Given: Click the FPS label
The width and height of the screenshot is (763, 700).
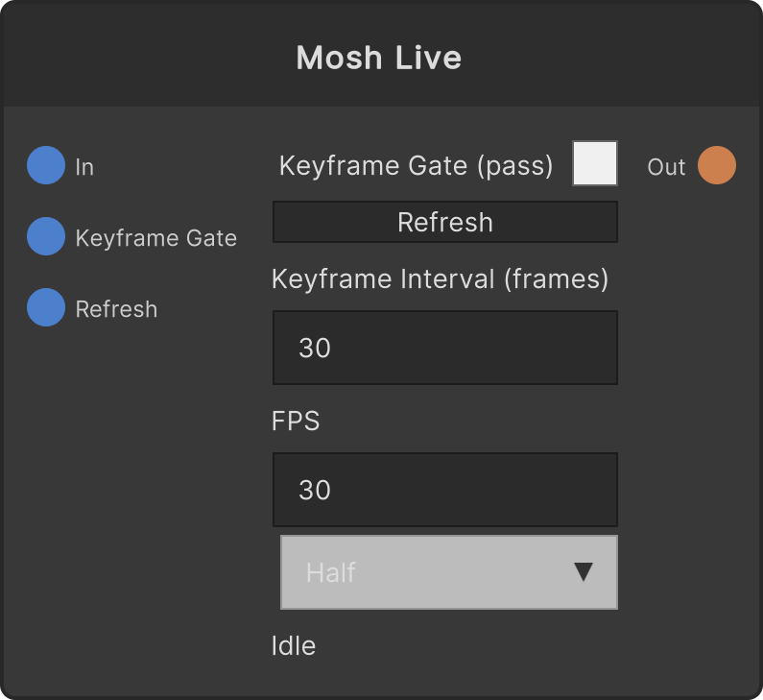Looking at the screenshot, I should pyautogui.click(x=296, y=422).
